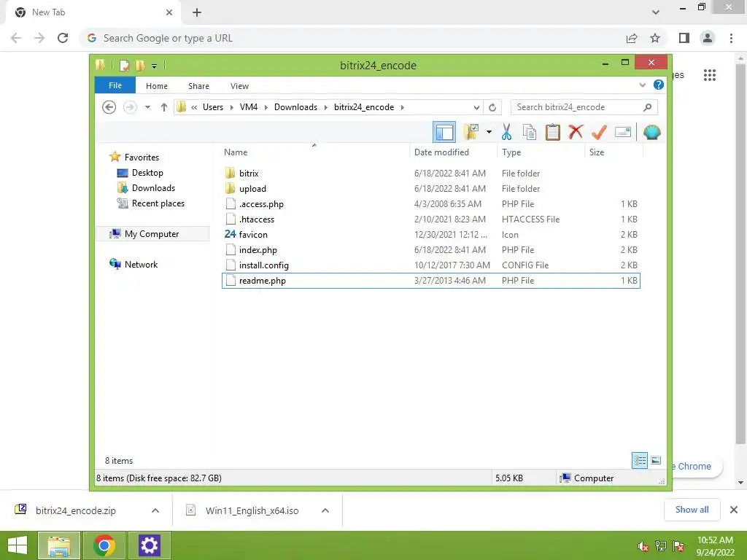Select My Computer in navigation pane
Screen dimensions: 747x560
click(x=152, y=234)
